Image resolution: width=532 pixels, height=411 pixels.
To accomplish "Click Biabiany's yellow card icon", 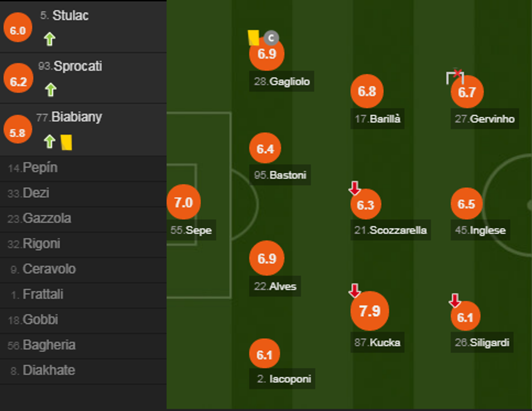I will pyautogui.click(x=66, y=142).
